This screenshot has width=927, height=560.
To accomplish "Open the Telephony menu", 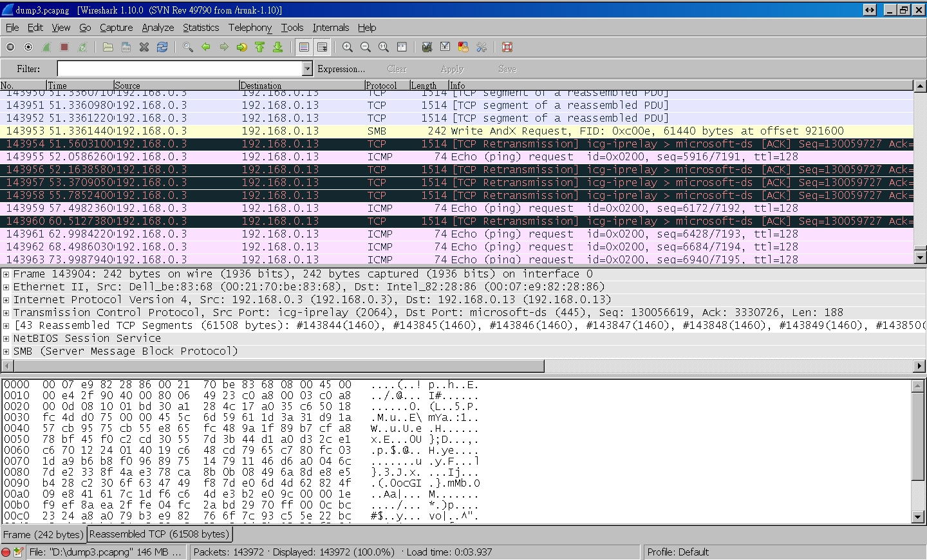I will pyautogui.click(x=250, y=28).
